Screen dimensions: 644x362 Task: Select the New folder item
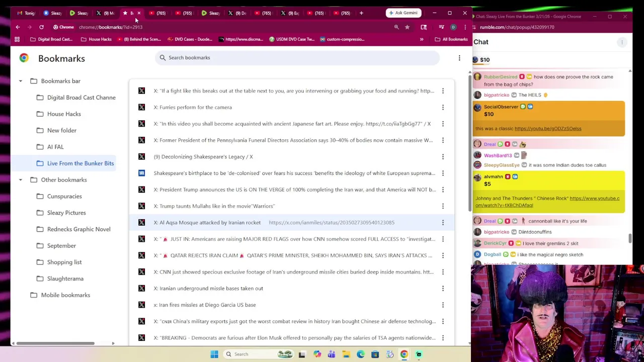pyautogui.click(x=57, y=131)
